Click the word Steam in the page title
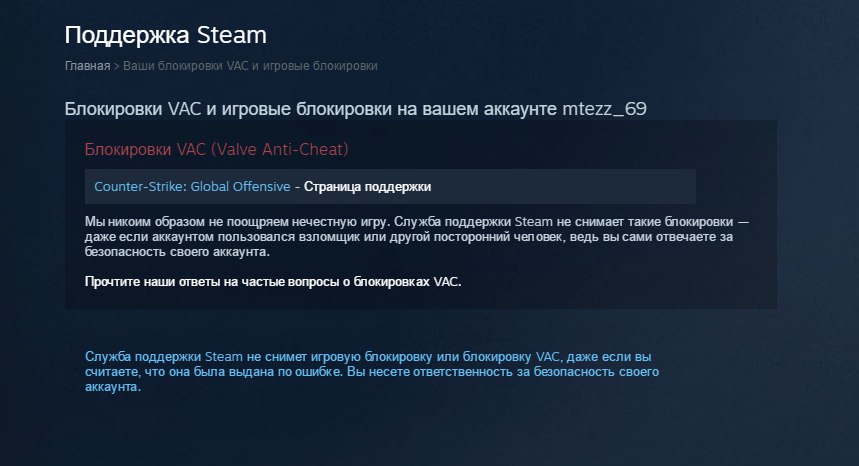859x466 pixels. (232, 36)
